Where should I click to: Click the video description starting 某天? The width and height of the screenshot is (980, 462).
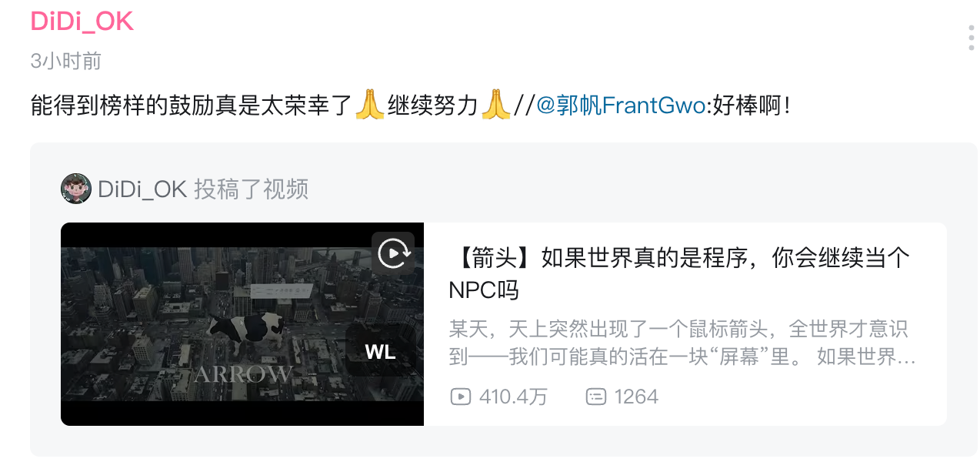click(682, 343)
